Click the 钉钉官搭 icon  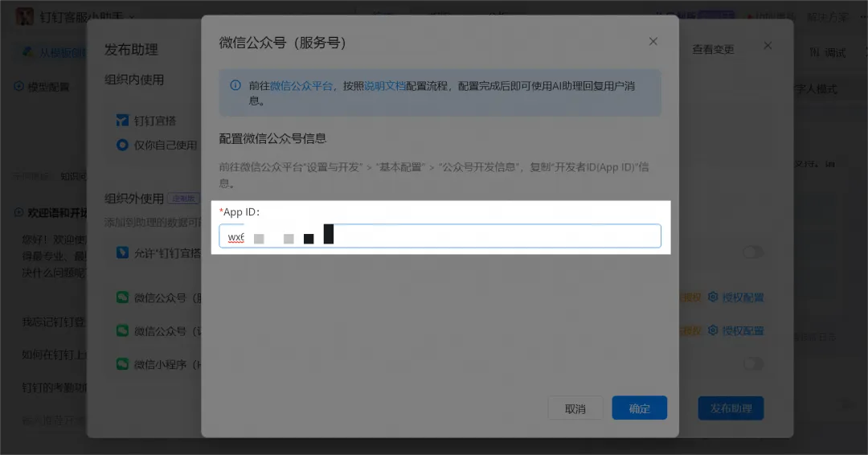pyautogui.click(x=122, y=121)
